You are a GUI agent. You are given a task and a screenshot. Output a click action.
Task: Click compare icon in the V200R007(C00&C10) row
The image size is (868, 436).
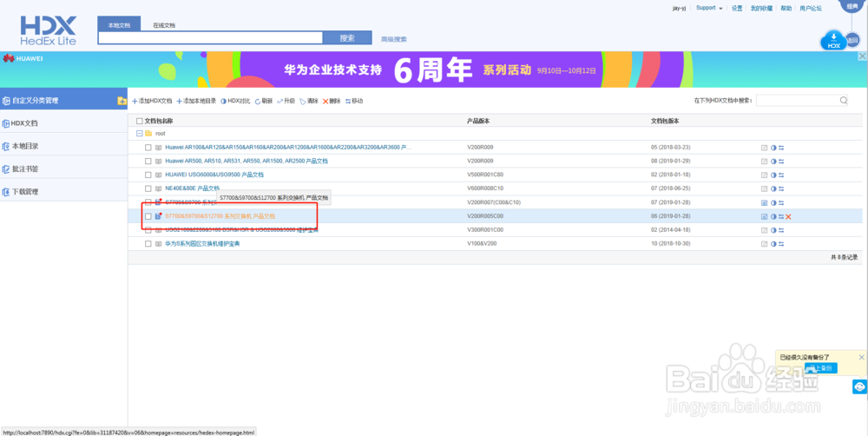click(773, 202)
